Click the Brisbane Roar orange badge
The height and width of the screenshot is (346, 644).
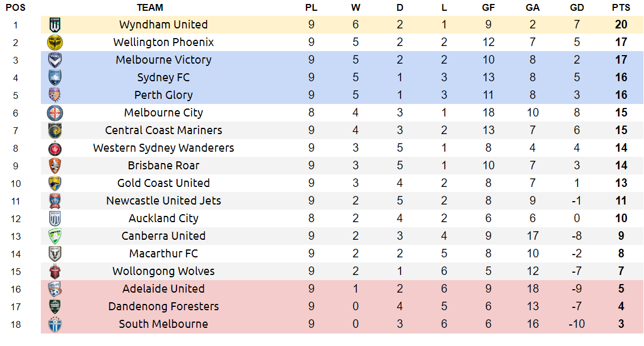click(55, 165)
